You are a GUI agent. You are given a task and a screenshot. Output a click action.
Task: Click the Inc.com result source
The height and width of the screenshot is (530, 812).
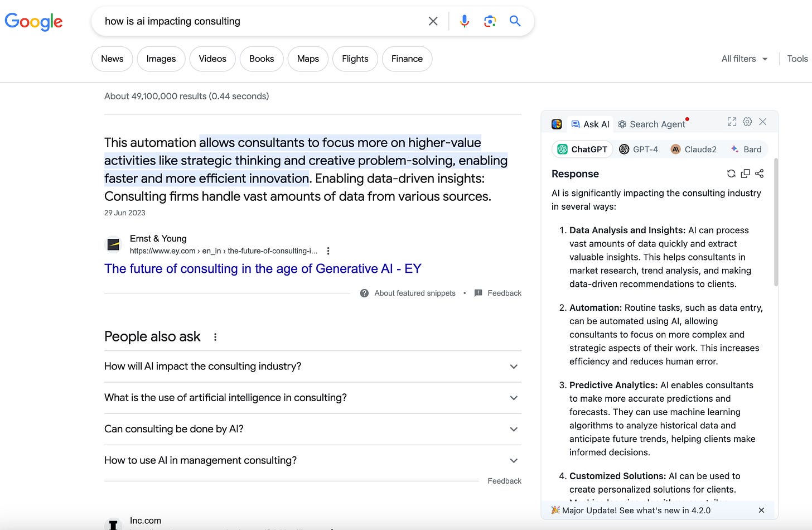[x=146, y=521]
